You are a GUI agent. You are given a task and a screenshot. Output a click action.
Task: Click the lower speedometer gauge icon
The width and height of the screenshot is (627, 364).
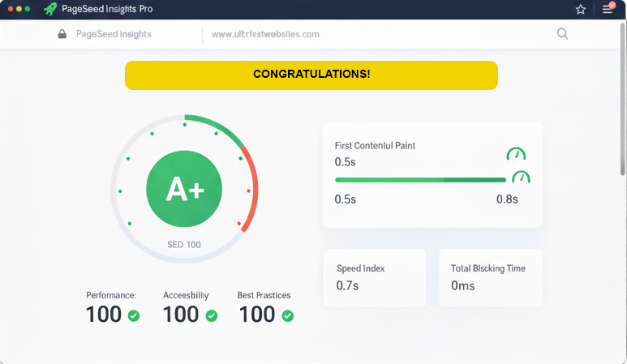click(521, 177)
